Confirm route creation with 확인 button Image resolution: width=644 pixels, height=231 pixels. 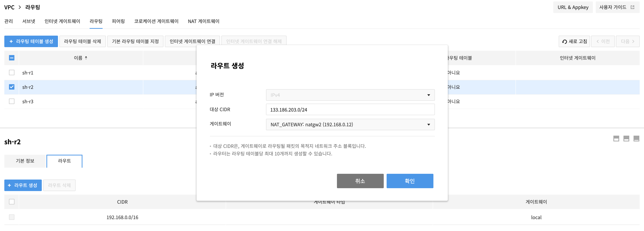click(410, 181)
